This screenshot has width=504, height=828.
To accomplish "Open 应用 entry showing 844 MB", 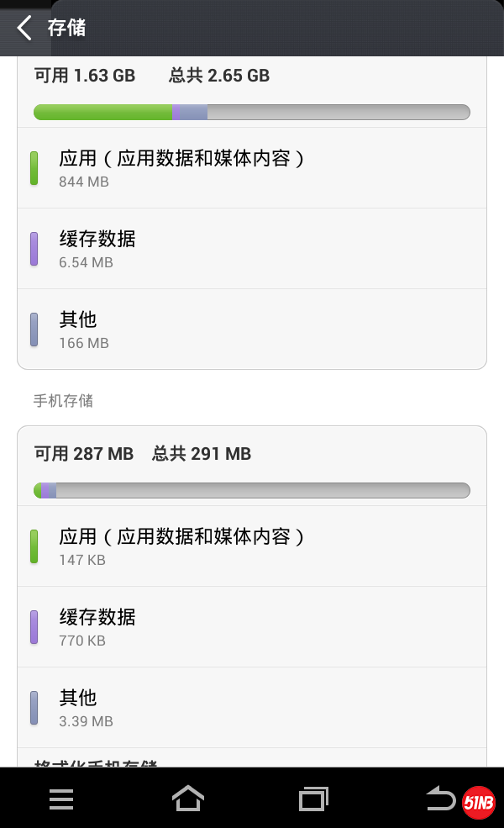I will (x=252, y=168).
